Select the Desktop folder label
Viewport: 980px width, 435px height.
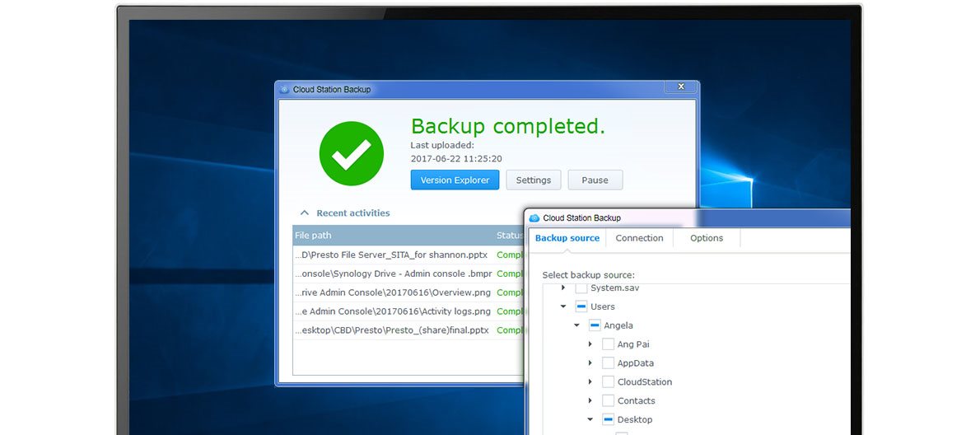point(635,419)
